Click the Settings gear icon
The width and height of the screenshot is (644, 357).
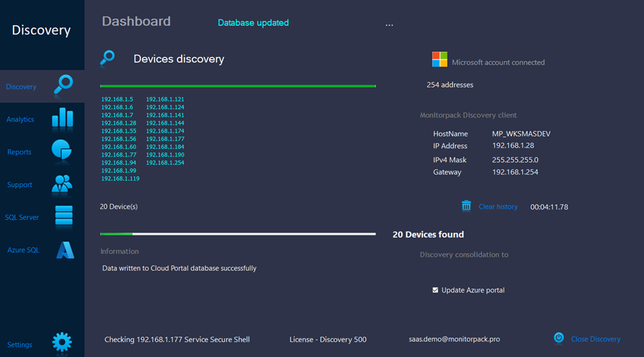coord(62,342)
